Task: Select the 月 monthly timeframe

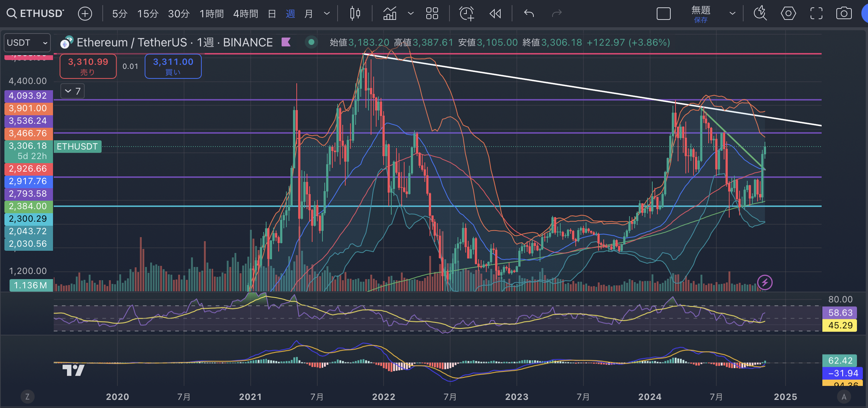Action: [x=308, y=14]
